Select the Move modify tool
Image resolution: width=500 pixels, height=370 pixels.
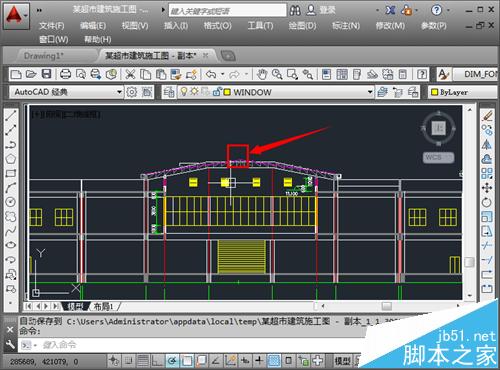coord(487,187)
